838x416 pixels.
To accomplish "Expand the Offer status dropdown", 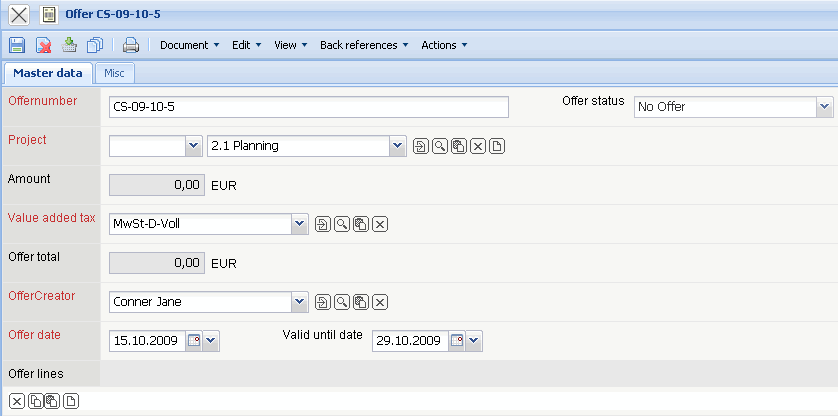I will (824, 107).
